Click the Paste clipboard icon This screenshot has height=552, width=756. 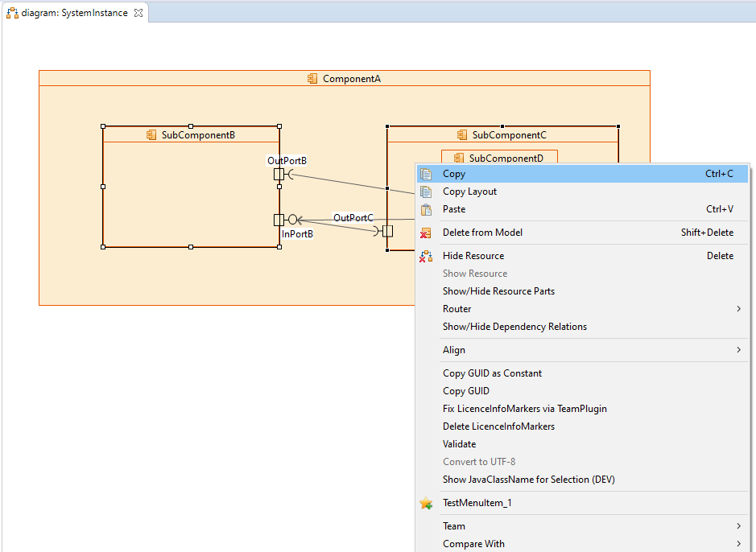426,209
